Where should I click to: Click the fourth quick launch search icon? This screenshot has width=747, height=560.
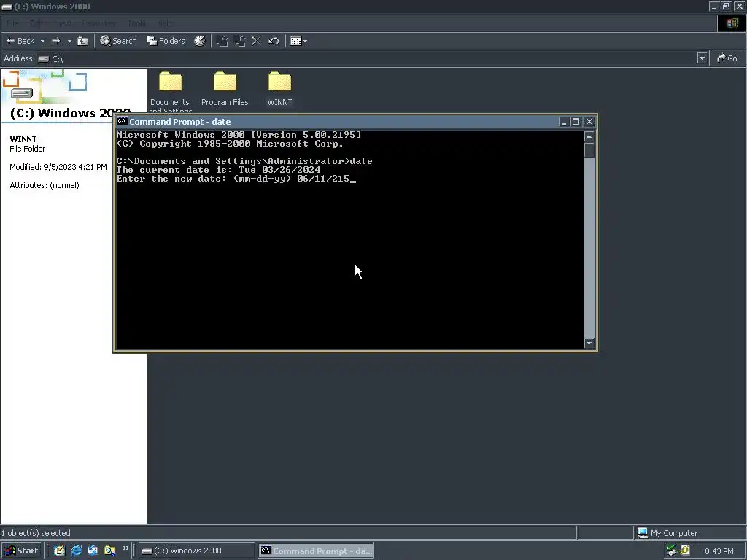(109, 551)
